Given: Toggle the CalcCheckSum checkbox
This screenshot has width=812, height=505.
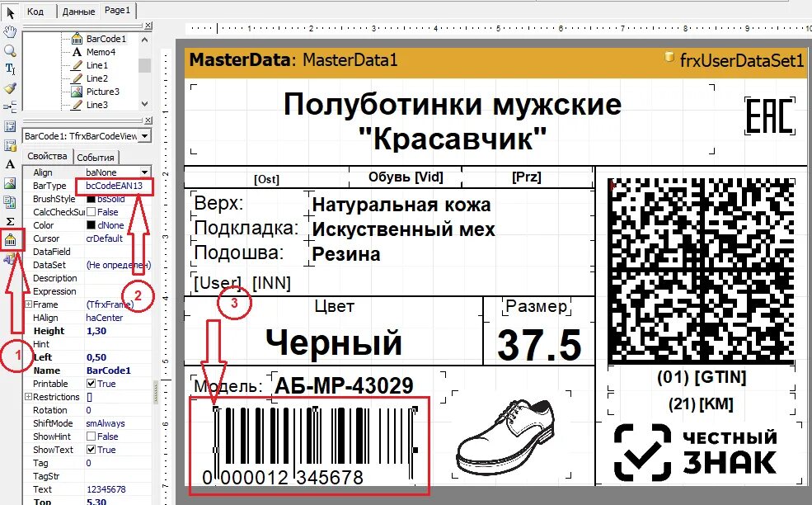Looking at the screenshot, I should [x=92, y=212].
